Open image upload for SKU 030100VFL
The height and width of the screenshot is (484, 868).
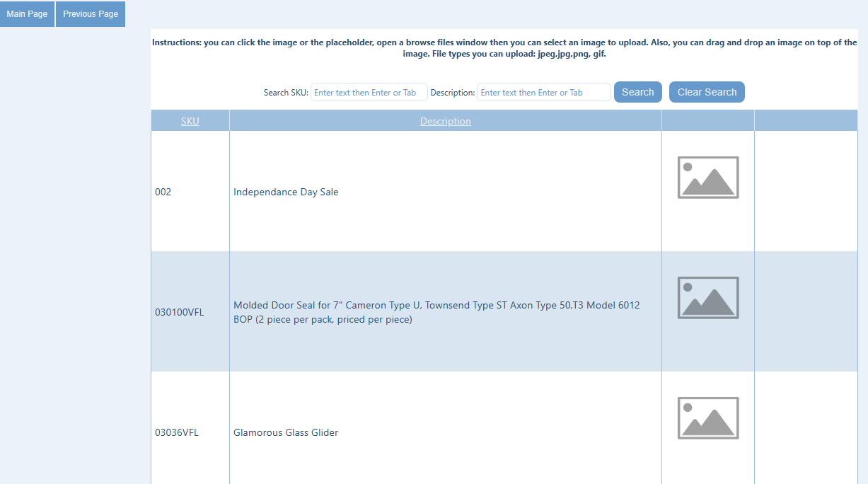point(707,297)
